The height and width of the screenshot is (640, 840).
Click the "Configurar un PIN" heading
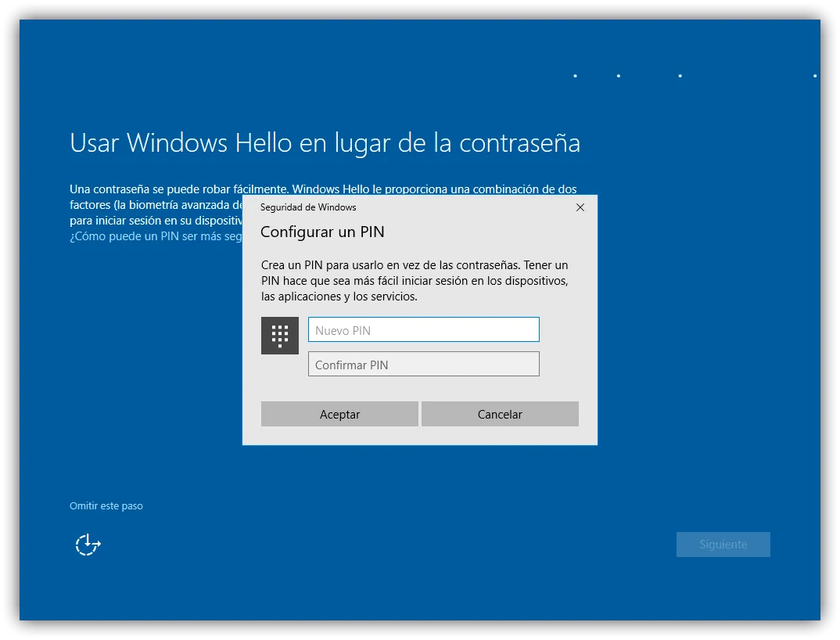tap(322, 232)
